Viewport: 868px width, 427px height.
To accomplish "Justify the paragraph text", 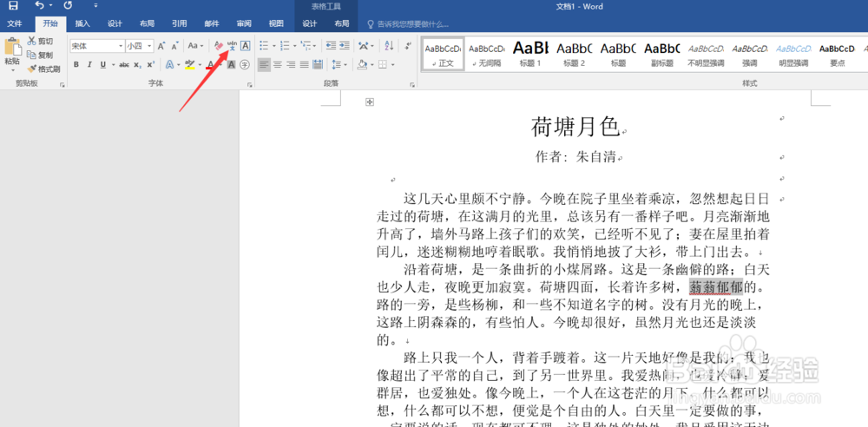I will click(304, 65).
